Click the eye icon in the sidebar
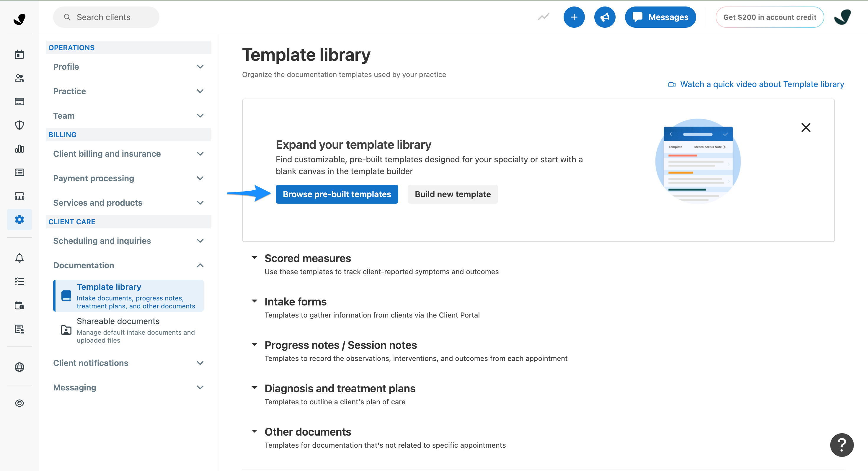Image resolution: width=868 pixels, height=471 pixels. coord(19,403)
